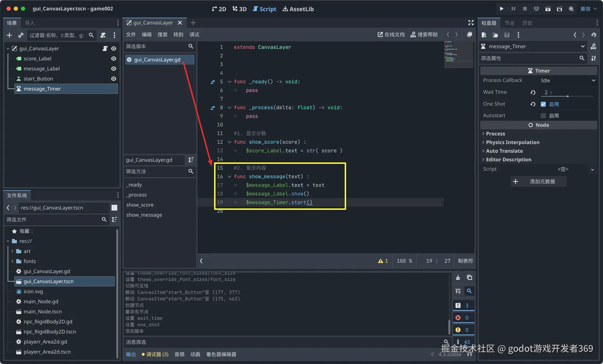
Task: Hide the message_Label node
Action: pos(114,69)
